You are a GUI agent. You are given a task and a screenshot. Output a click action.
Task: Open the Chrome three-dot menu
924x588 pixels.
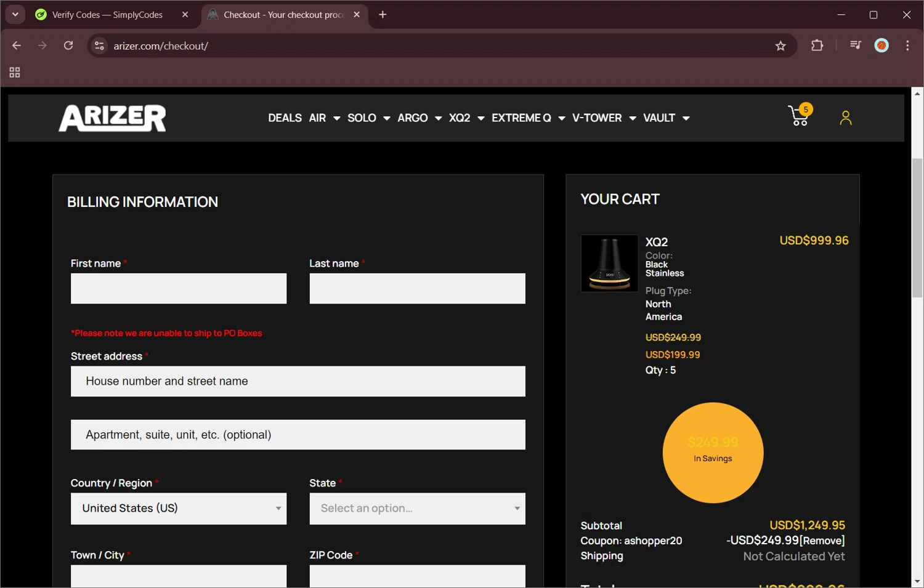pyautogui.click(x=907, y=46)
